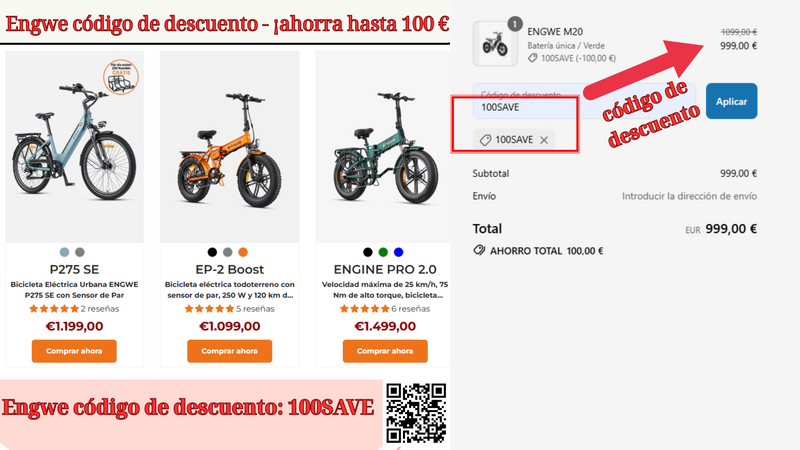Pick the orange EP-2 Boost color swatch
The height and width of the screenshot is (450, 800).
pos(243,252)
